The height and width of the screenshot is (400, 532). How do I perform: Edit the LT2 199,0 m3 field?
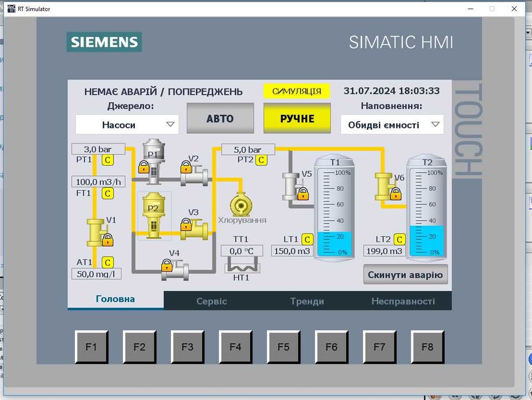pos(385,251)
